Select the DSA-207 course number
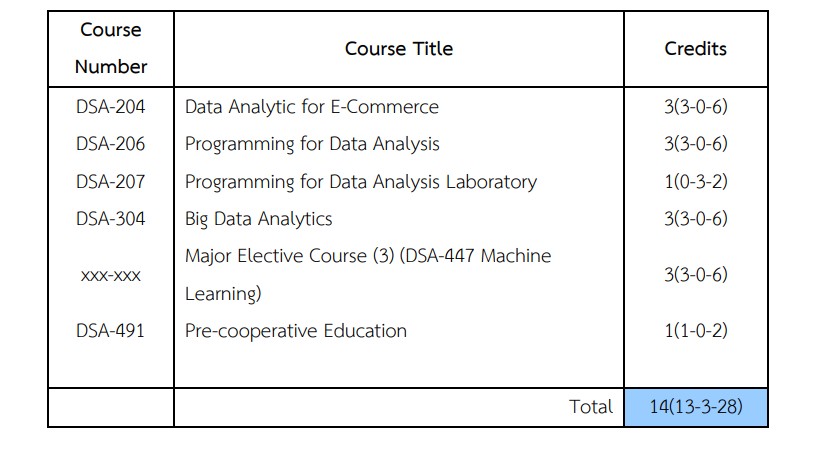 pos(111,181)
